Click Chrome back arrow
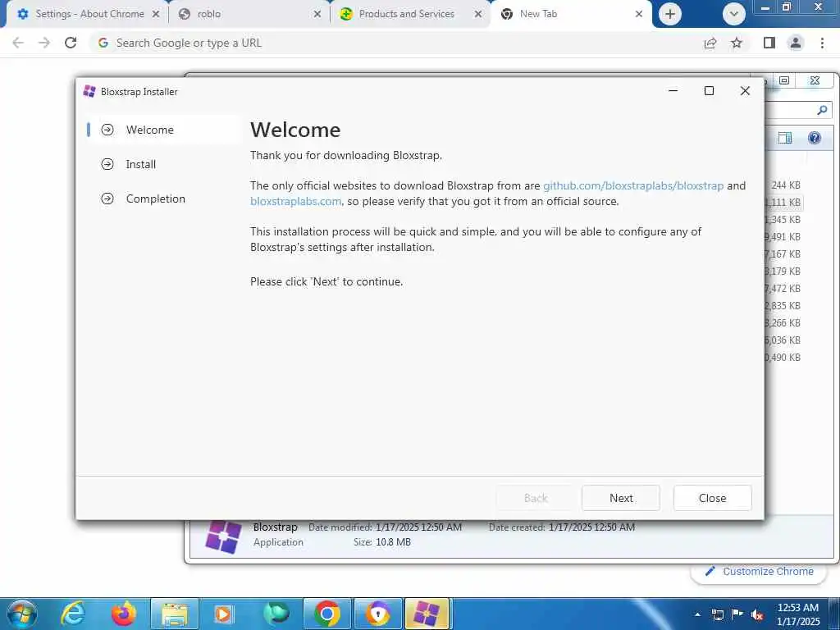 18,43
